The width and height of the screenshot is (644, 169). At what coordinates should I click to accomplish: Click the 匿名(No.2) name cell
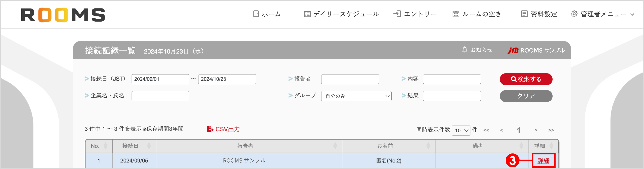[389, 161]
